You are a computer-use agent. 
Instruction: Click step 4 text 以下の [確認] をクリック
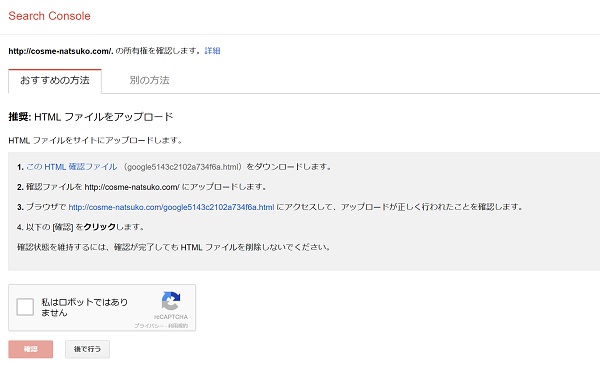(81, 227)
